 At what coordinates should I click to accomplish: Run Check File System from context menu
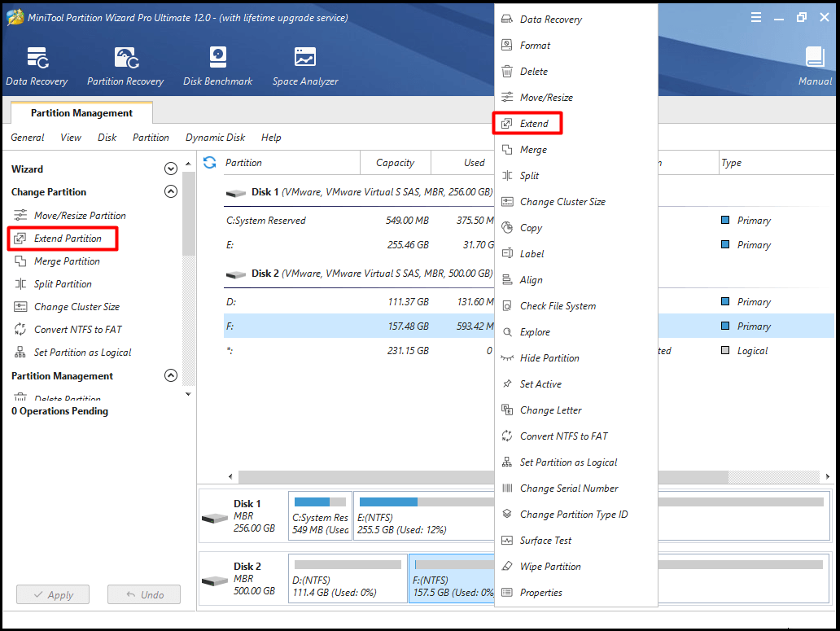point(576,306)
